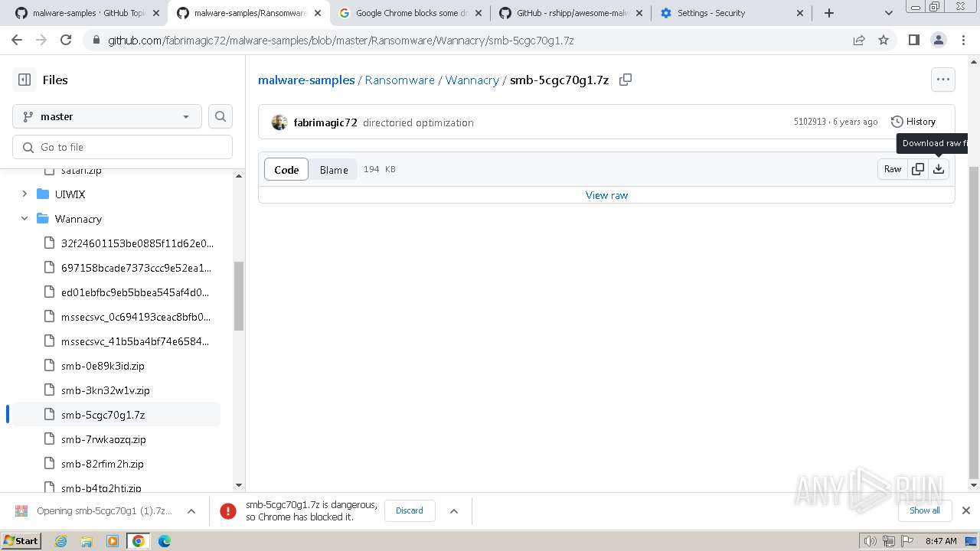The image size is (980, 551).
Task: Open the Chrome profile icon
Action: (938, 40)
